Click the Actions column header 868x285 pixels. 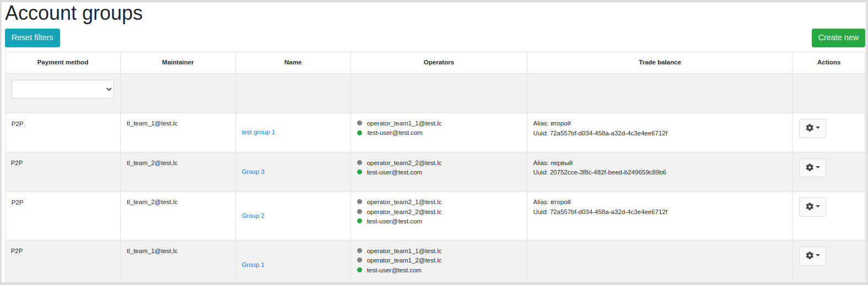click(829, 62)
